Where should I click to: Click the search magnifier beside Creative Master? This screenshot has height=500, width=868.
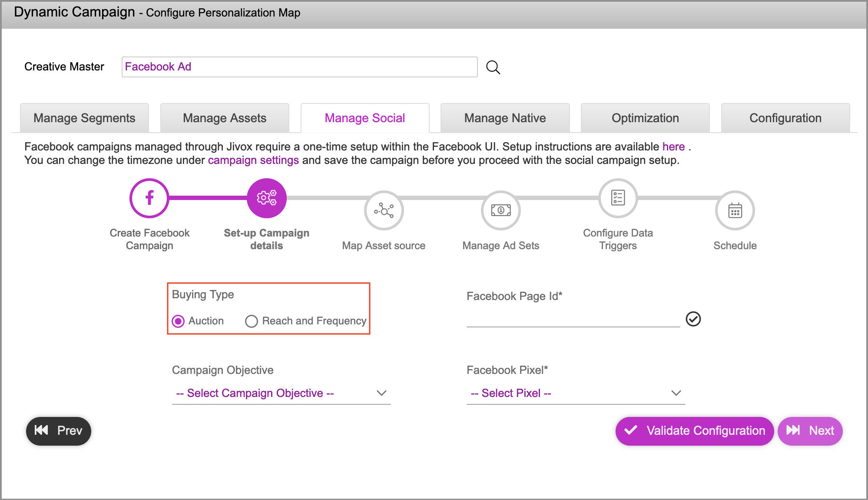click(493, 67)
